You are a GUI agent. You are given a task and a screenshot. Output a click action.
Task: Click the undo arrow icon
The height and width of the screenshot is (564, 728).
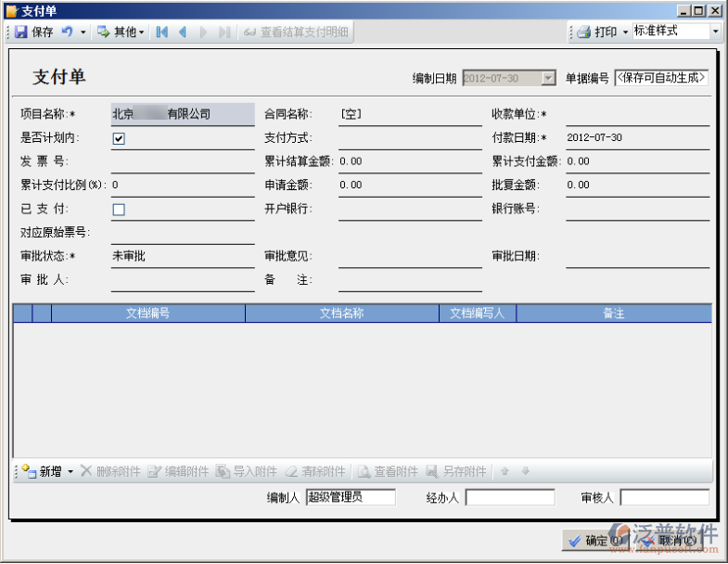coord(67,32)
